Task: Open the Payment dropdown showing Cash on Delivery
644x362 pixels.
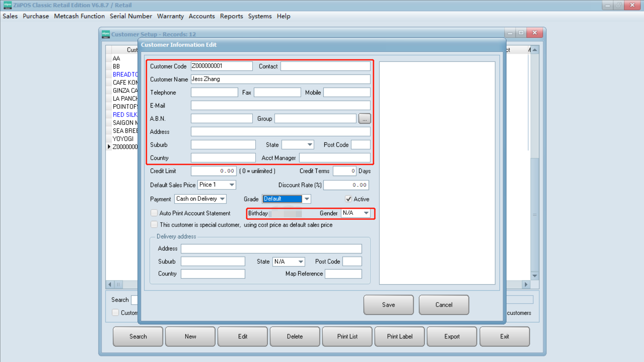Action: [222, 199]
